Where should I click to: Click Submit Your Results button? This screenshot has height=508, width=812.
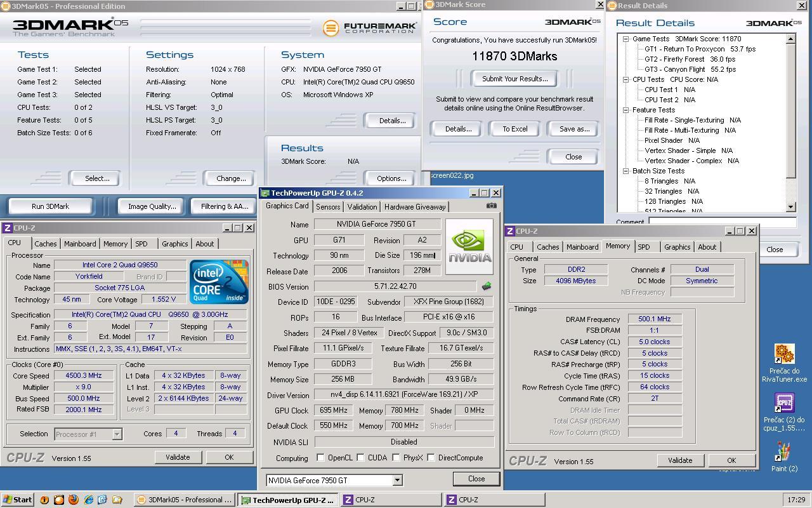[x=514, y=79]
